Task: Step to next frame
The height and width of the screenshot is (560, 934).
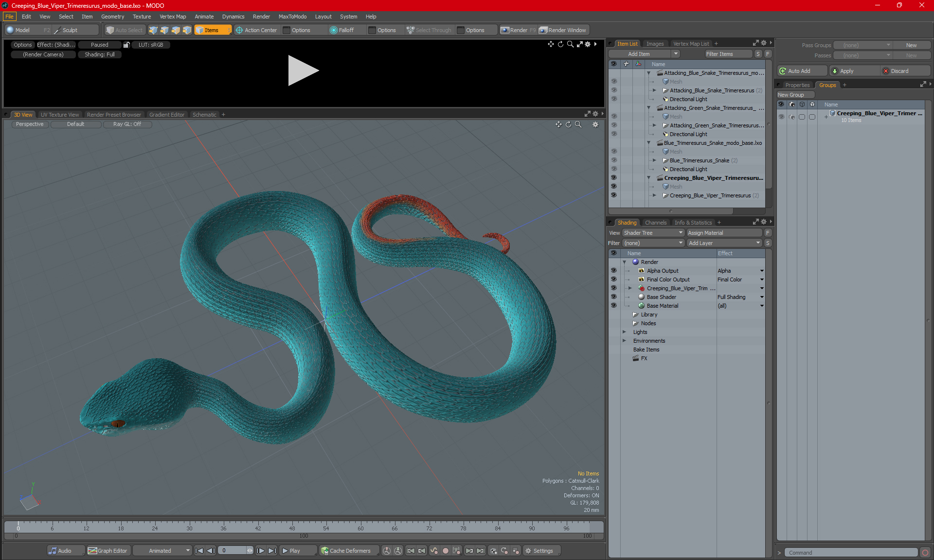Action: coord(261,551)
